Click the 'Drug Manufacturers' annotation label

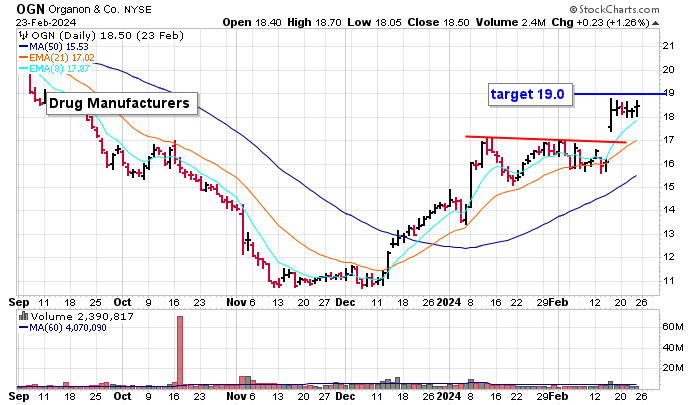pos(121,103)
